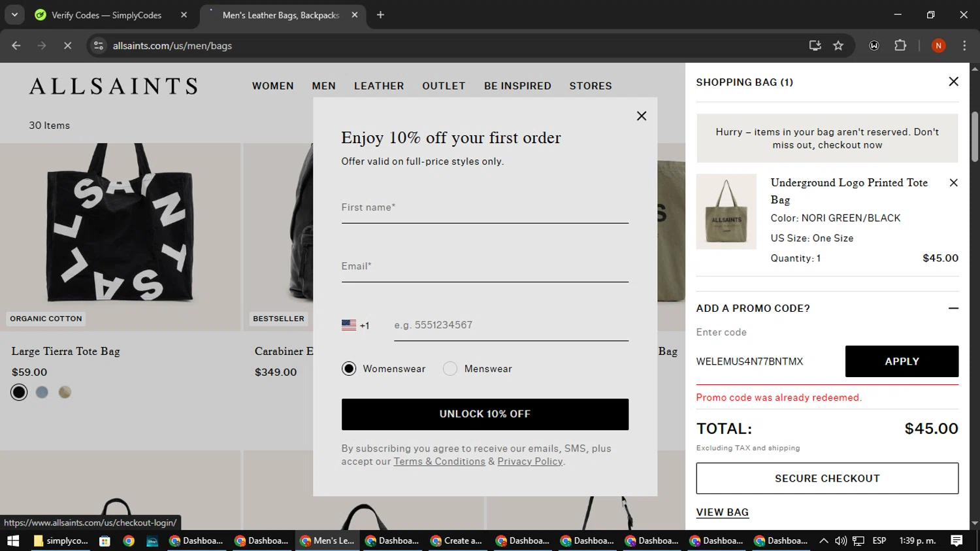Select tan swatch for Large Tierra Tote Bag

[65, 392]
